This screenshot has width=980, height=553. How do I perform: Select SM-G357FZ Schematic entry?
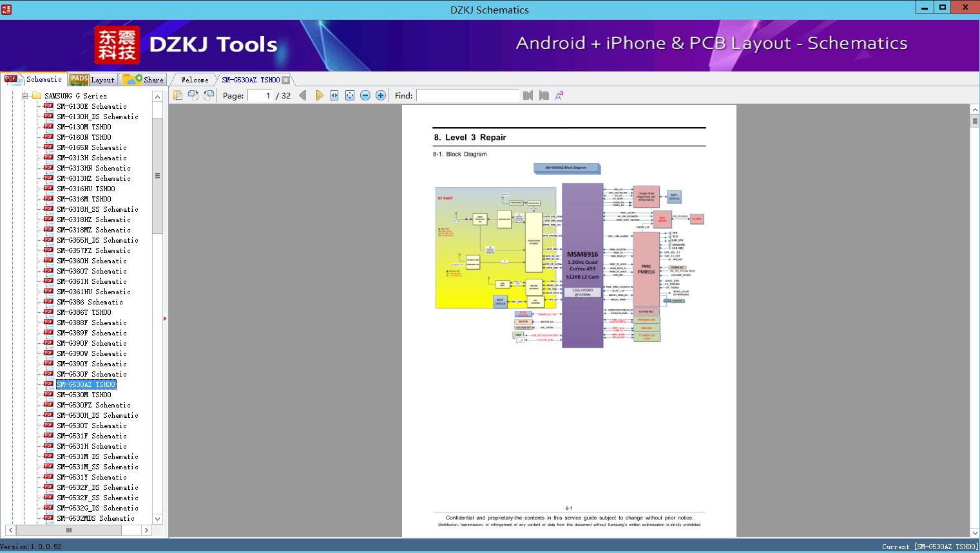[x=93, y=250]
